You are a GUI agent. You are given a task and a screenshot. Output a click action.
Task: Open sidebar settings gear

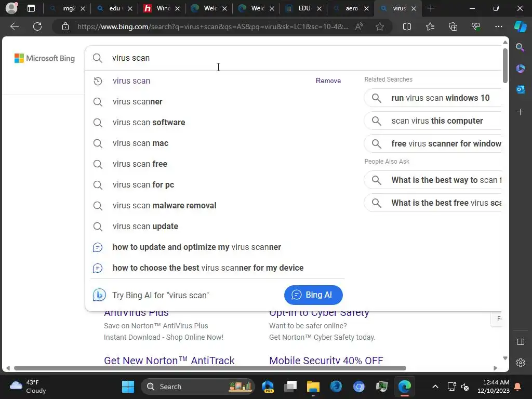tap(520, 363)
